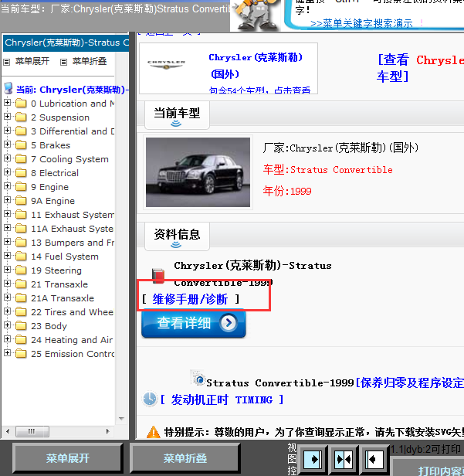The width and height of the screenshot is (464, 476).
Task: Click the Chrysler wing logo
Action: (x=166, y=64)
